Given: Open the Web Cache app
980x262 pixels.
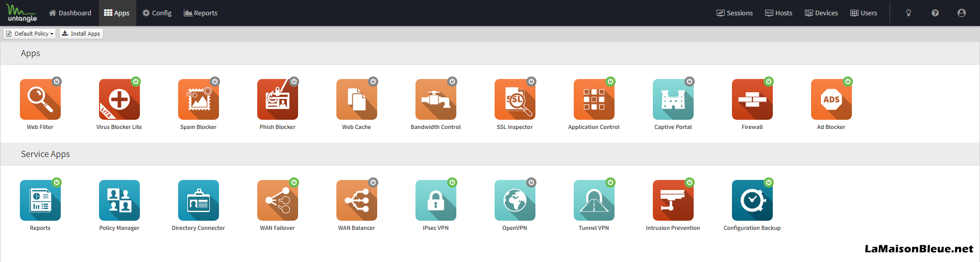Looking at the screenshot, I should coord(357,99).
